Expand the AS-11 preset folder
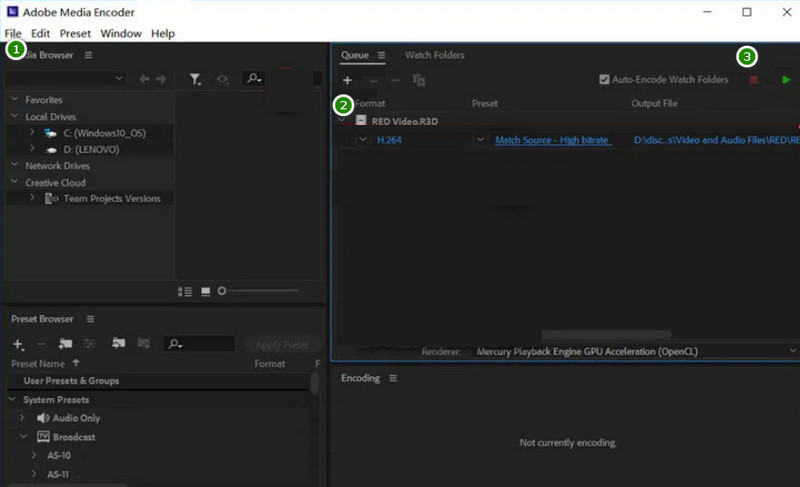This screenshot has height=487, width=800. (34, 474)
